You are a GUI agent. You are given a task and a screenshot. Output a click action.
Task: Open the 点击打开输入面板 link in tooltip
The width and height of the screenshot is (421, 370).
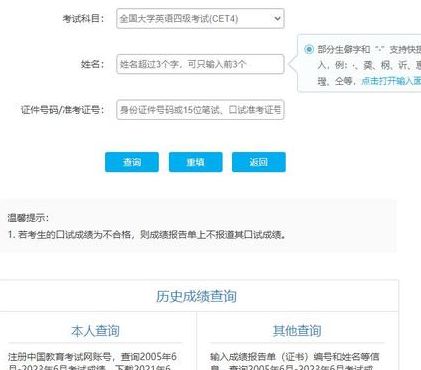point(391,81)
